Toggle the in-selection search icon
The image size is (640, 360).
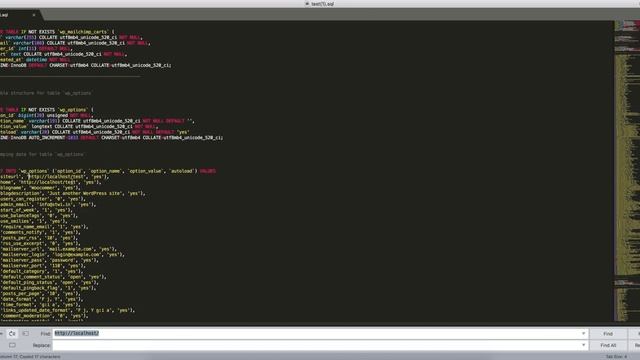(26, 333)
